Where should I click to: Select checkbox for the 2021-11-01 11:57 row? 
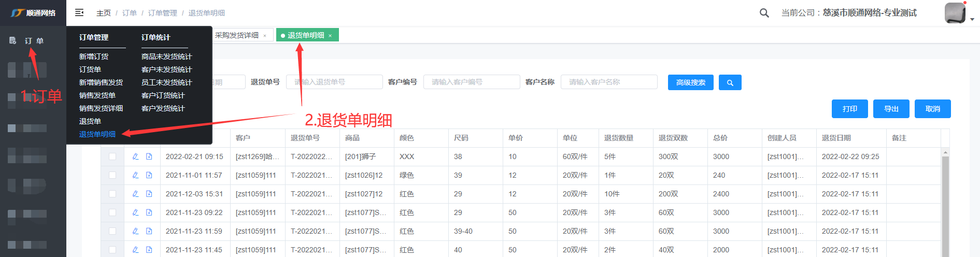tap(112, 175)
